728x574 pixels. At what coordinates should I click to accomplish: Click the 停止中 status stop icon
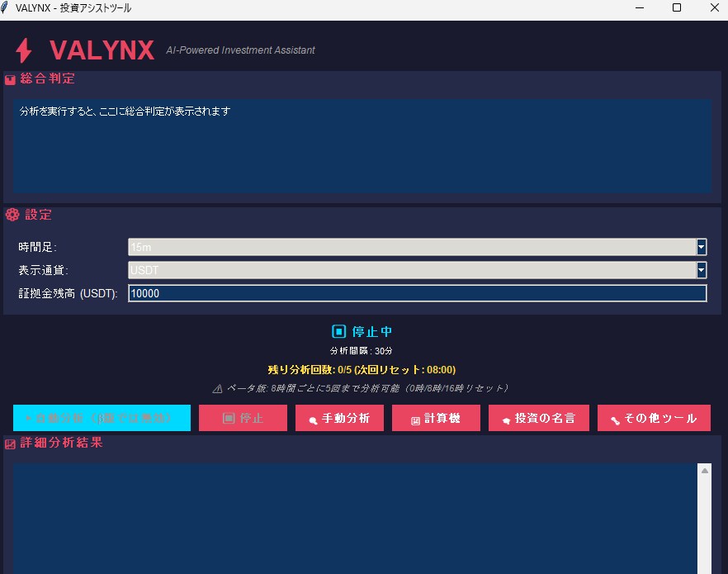click(x=338, y=331)
